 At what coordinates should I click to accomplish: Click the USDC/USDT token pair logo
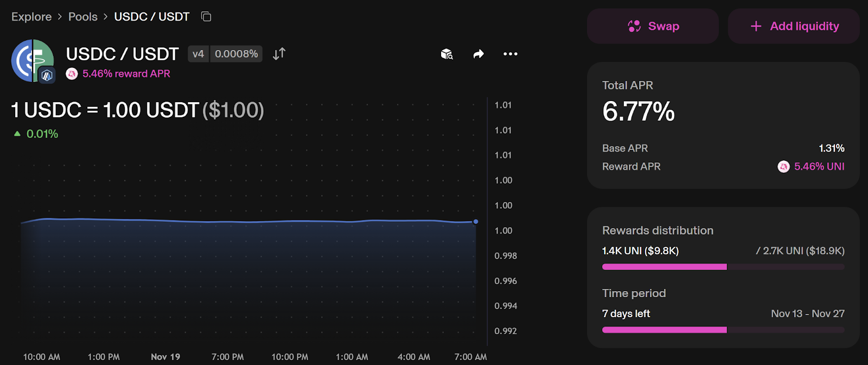(33, 61)
